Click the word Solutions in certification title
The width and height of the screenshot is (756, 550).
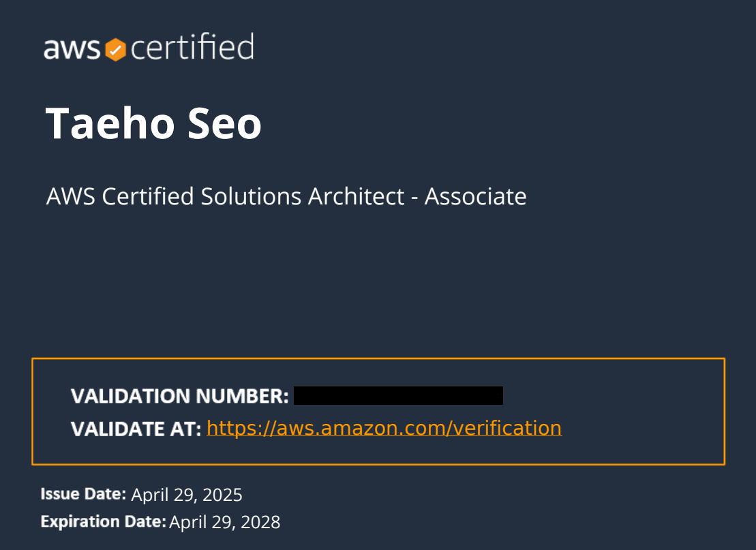(251, 196)
